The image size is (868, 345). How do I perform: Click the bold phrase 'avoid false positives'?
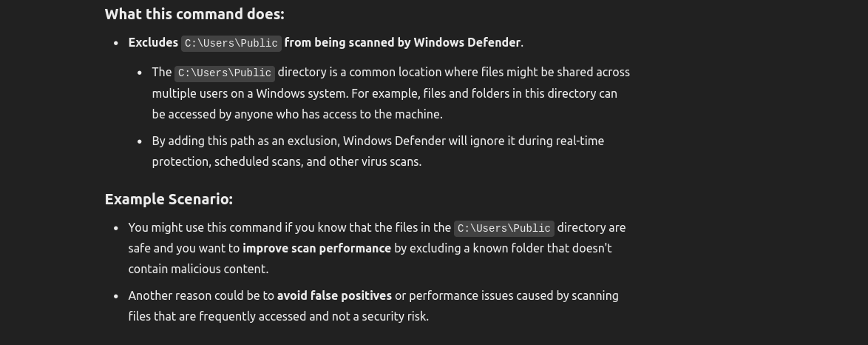334,295
